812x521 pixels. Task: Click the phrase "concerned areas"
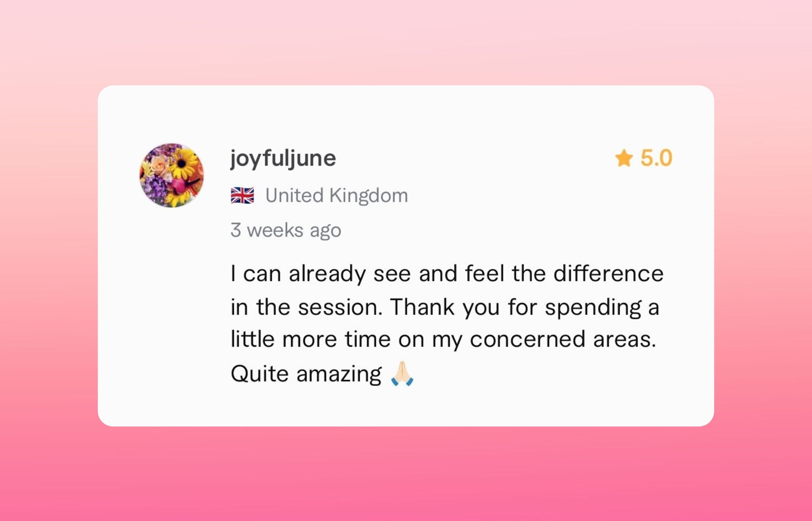tap(563, 340)
